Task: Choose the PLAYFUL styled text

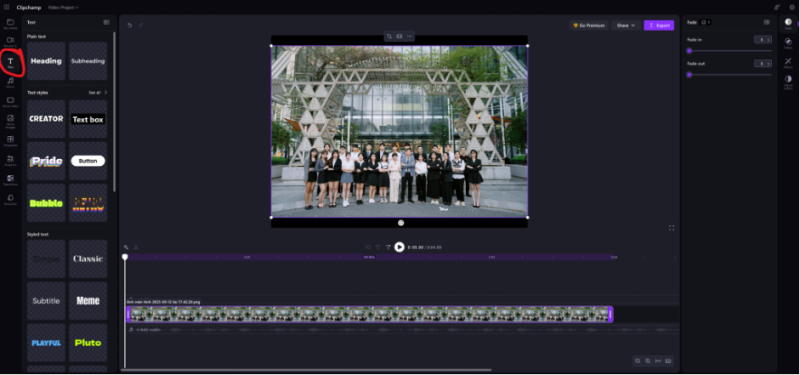Action: tap(46, 342)
